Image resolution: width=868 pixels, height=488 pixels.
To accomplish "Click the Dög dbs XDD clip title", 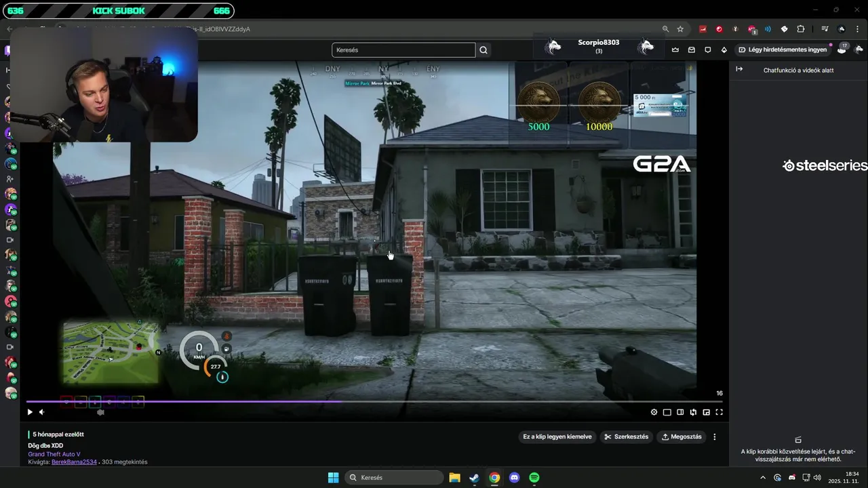I will [x=45, y=446].
